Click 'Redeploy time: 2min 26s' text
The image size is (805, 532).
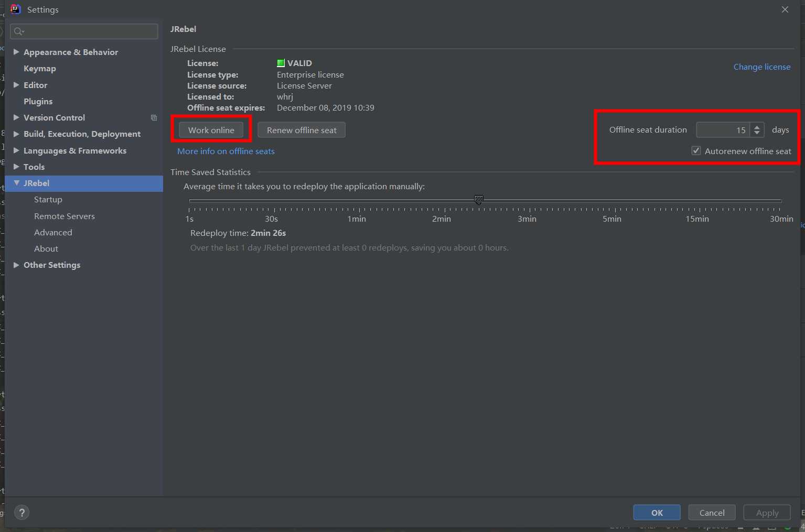238,233
